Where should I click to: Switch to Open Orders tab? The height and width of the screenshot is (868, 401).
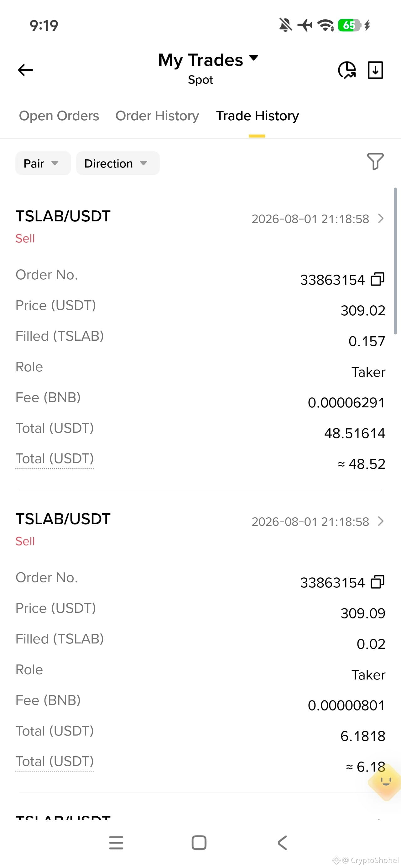point(59,116)
